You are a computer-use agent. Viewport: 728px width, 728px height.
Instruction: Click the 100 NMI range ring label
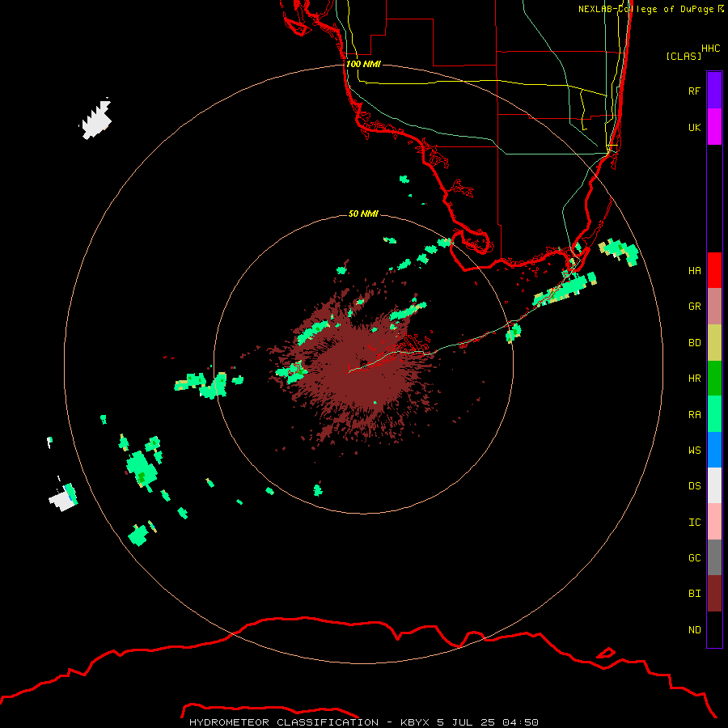pos(363,64)
